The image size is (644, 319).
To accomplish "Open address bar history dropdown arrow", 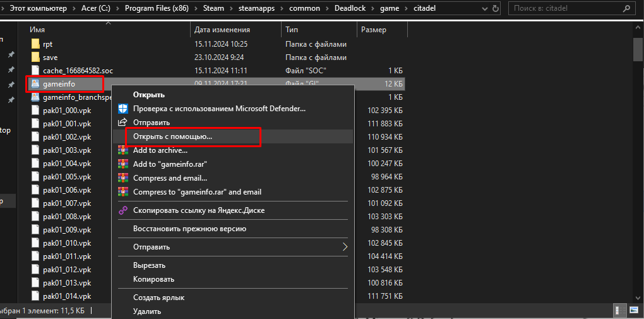I will pos(484,8).
